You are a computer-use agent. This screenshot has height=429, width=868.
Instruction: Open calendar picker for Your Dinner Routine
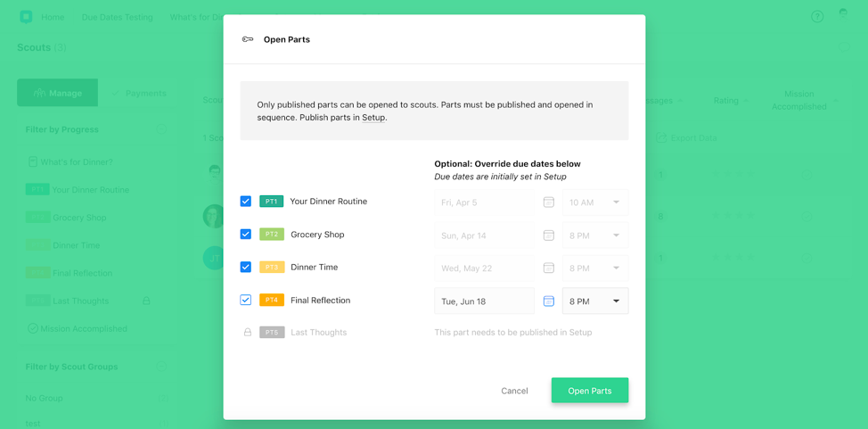[549, 202]
